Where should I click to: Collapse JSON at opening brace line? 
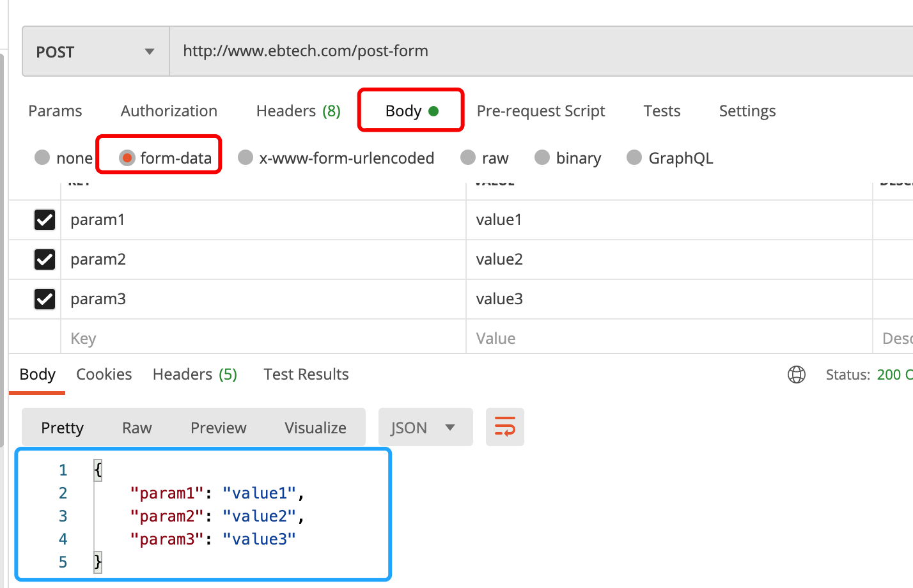[98, 470]
